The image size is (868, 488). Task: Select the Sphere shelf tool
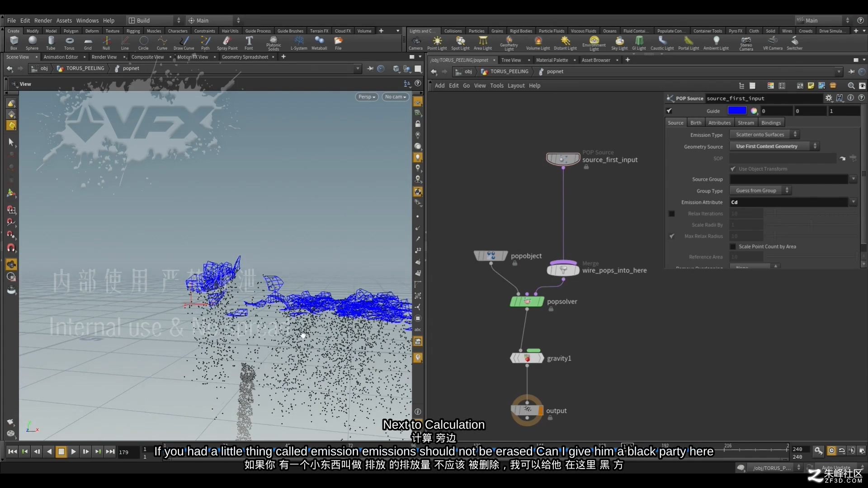(x=32, y=43)
